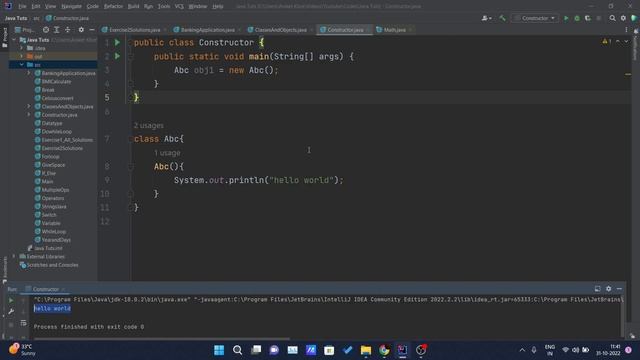This screenshot has width=640, height=360.
Task: Open the VCS menu
Action: [179, 6]
